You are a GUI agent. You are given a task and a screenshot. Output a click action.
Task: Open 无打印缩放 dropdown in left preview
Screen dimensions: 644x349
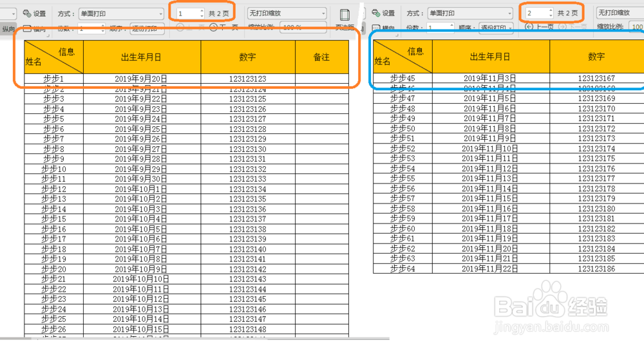pyautogui.click(x=287, y=13)
